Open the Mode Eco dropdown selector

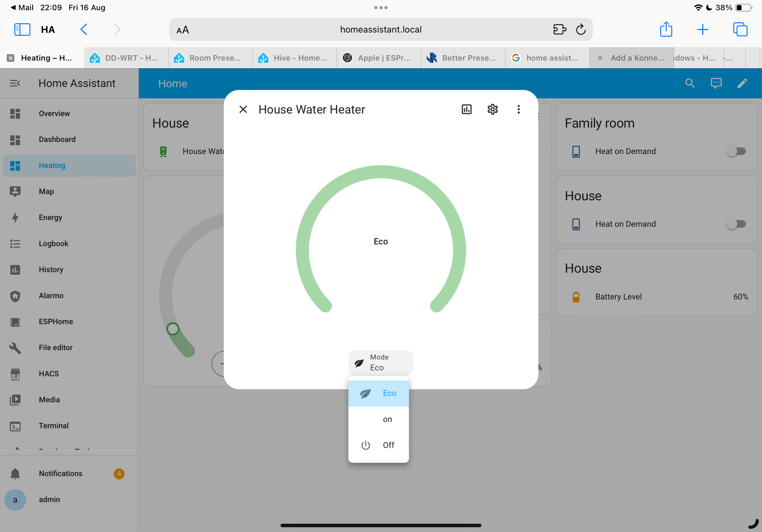point(381,362)
